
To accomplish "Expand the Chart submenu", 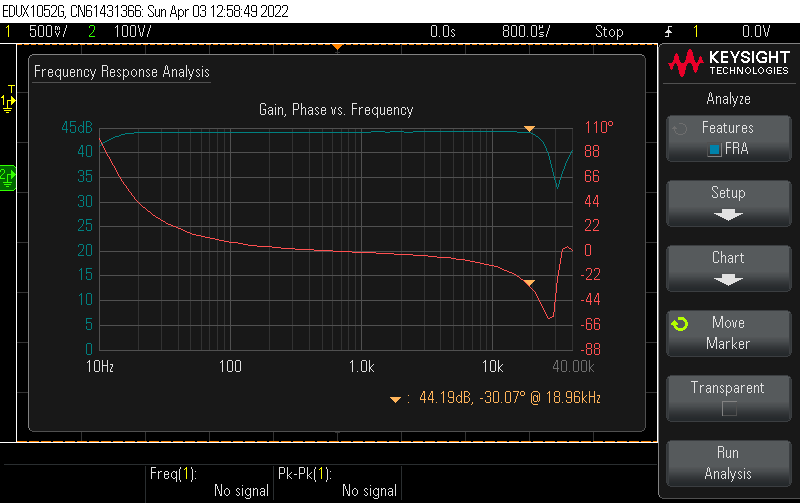I will pos(728,268).
